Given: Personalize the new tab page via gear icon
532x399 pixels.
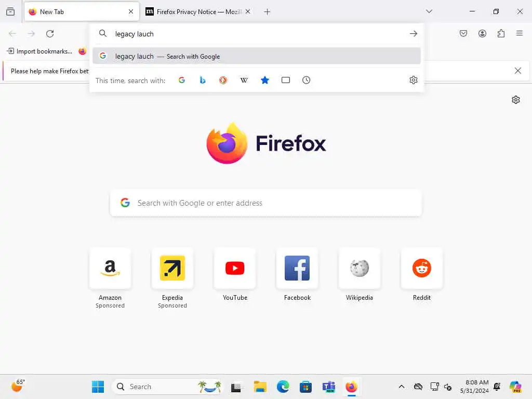Looking at the screenshot, I should pyautogui.click(x=516, y=100).
